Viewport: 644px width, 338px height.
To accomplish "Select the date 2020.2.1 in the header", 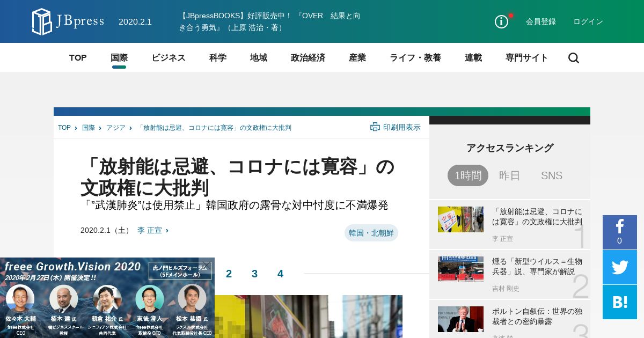I will pos(135,21).
